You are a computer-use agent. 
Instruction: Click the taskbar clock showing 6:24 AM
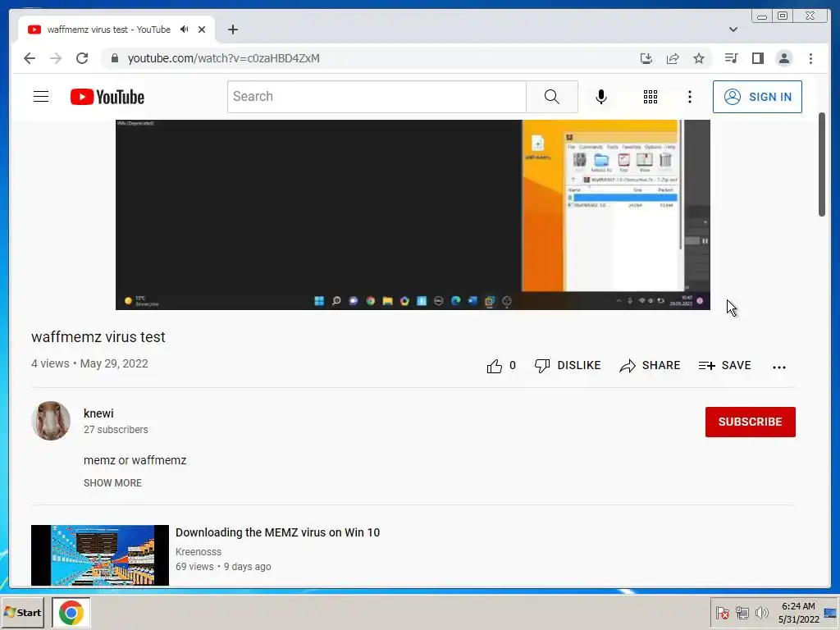(798, 612)
